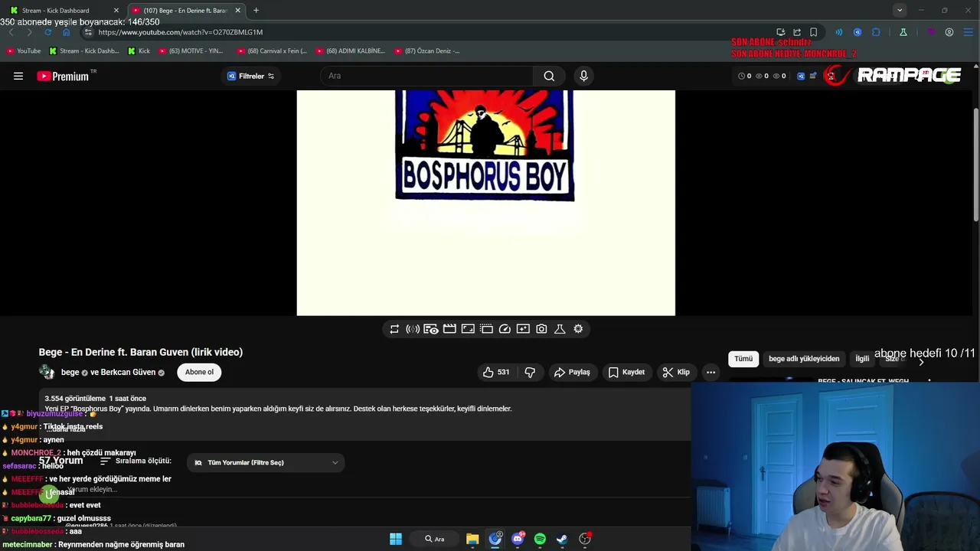
Task: Open the bege channel link
Action: pos(70,372)
